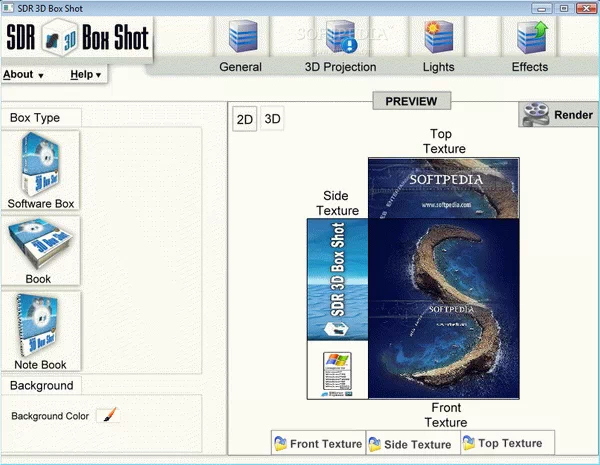
Task: Open the 3D Projection settings icon
Action: [341, 38]
